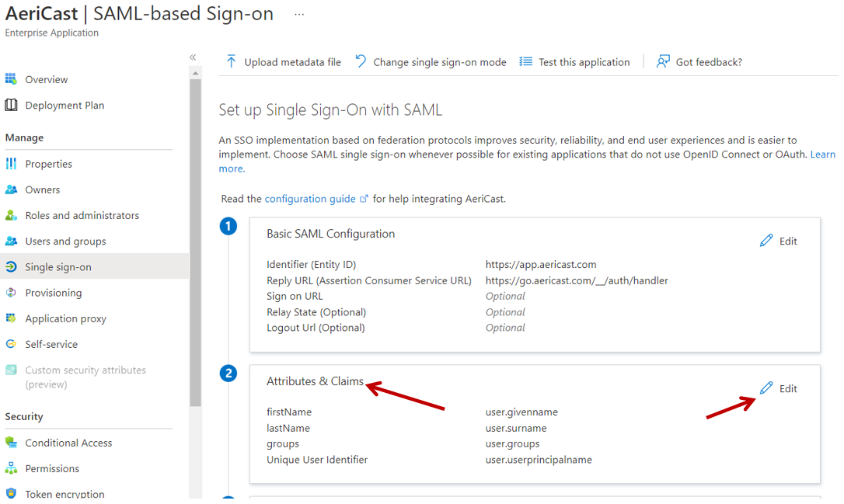Click the lastName claim name
Screen dimensions: 844x504
pyautogui.click(x=288, y=428)
